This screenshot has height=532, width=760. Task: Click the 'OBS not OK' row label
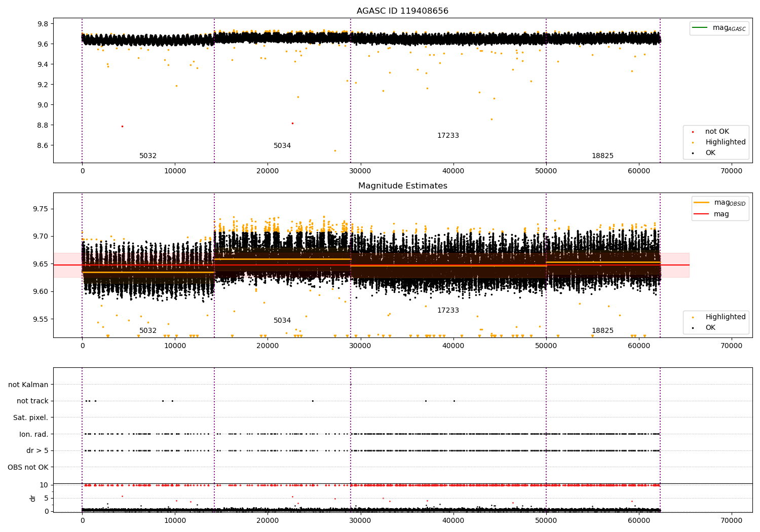(x=28, y=467)
